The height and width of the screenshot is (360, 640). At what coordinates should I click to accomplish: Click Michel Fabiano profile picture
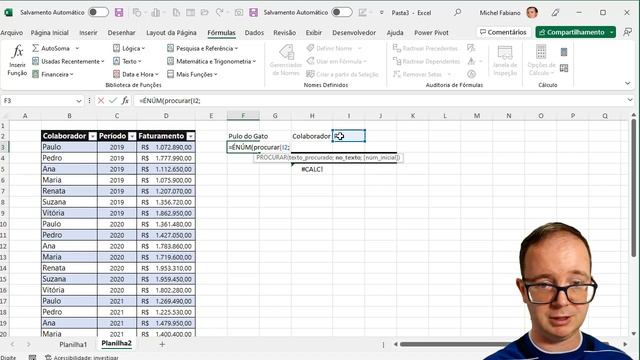(x=532, y=13)
